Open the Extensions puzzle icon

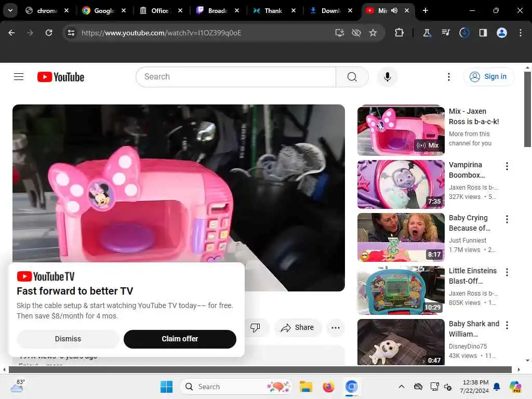pyautogui.click(x=400, y=33)
